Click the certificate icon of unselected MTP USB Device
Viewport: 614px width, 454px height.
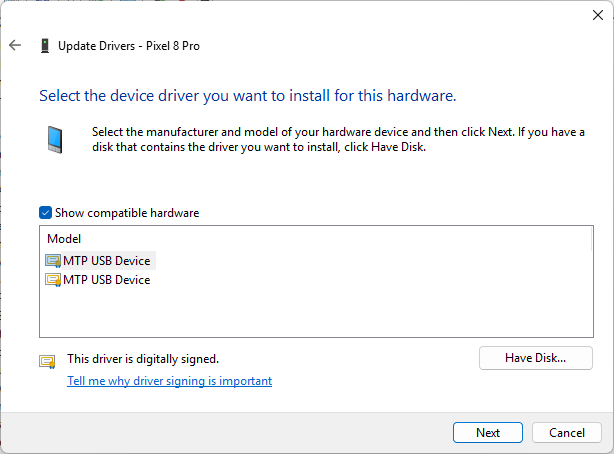click(x=53, y=280)
